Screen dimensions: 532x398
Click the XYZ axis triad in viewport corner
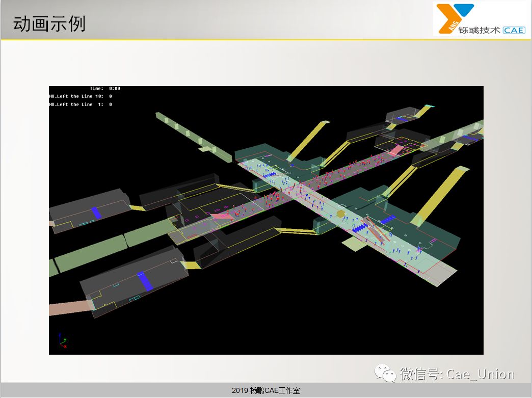click(x=62, y=342)
